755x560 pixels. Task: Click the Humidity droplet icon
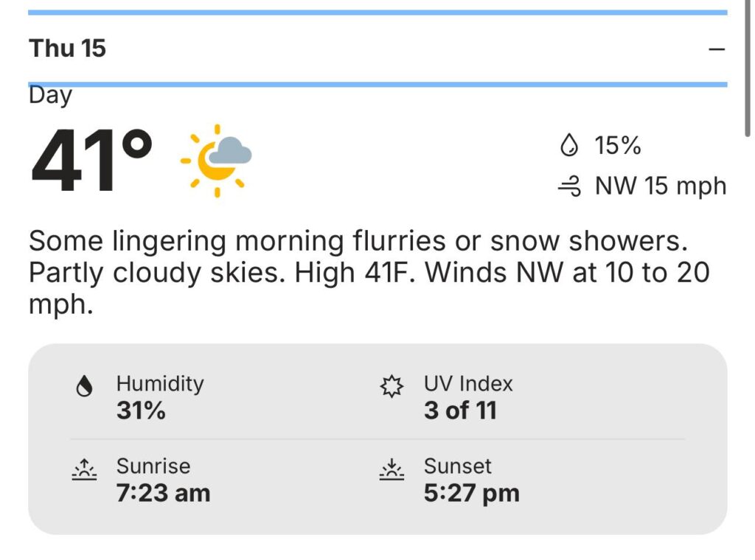[86, 388]
